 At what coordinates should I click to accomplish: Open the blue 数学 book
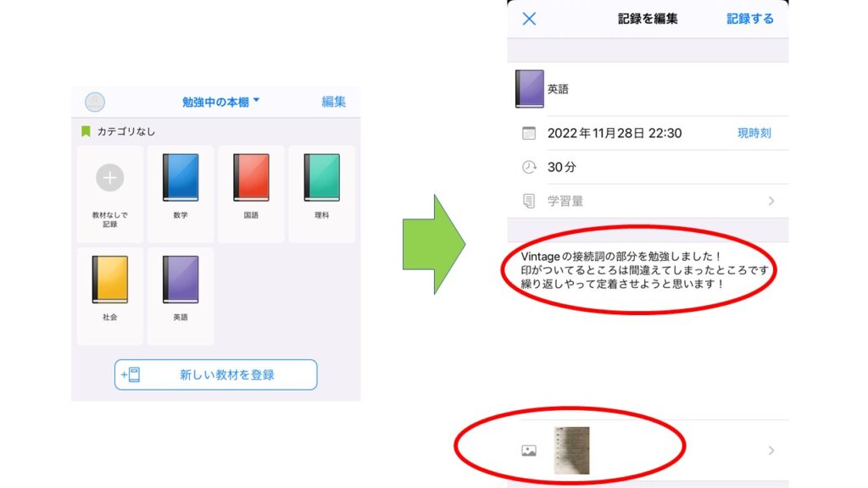[181, 178]
